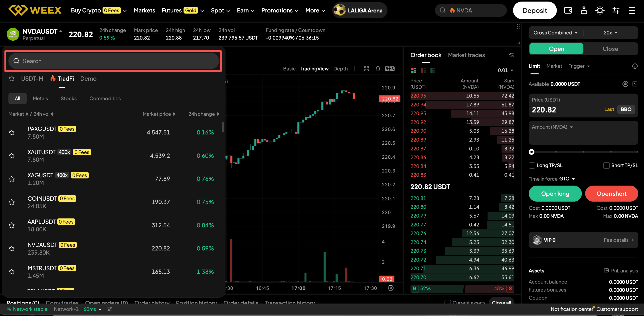Click the WEEX logo
The width and height of the screenshot is (644, 316).
click(x=35, y=10)
